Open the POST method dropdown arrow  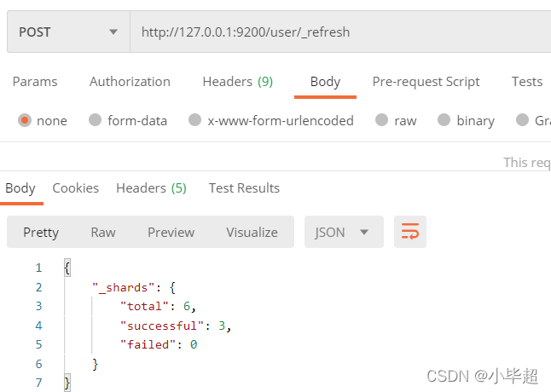pos(113,32)
